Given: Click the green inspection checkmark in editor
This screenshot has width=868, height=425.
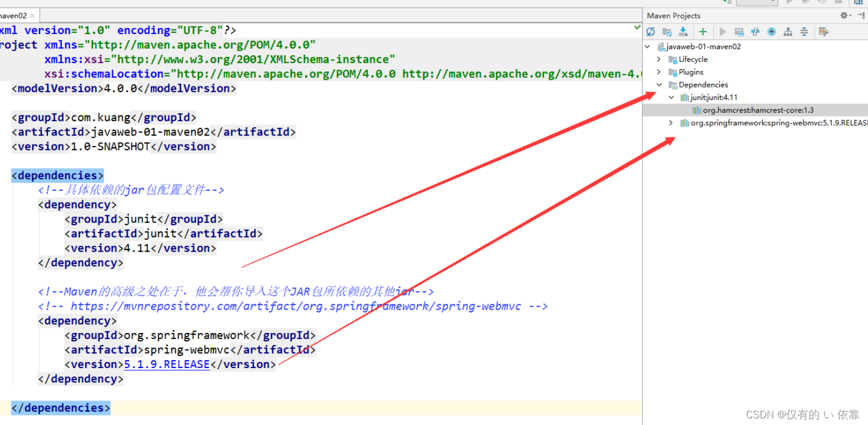Looking at the screenshot, I should coord(637,27).
